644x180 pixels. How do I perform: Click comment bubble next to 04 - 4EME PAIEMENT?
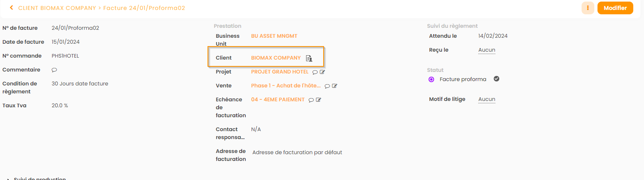click(311, 100)
